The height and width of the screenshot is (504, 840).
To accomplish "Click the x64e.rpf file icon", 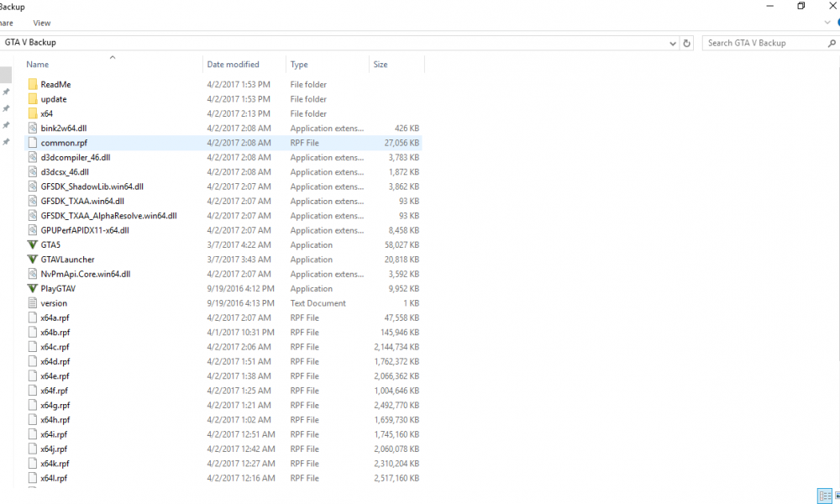I will (x=33, y=375).
